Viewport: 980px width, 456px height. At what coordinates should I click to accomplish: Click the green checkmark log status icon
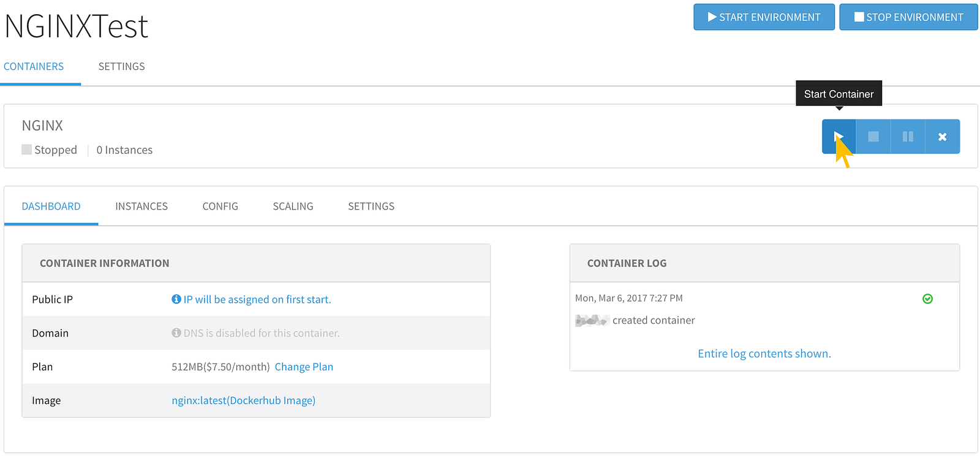coord(927,298)
